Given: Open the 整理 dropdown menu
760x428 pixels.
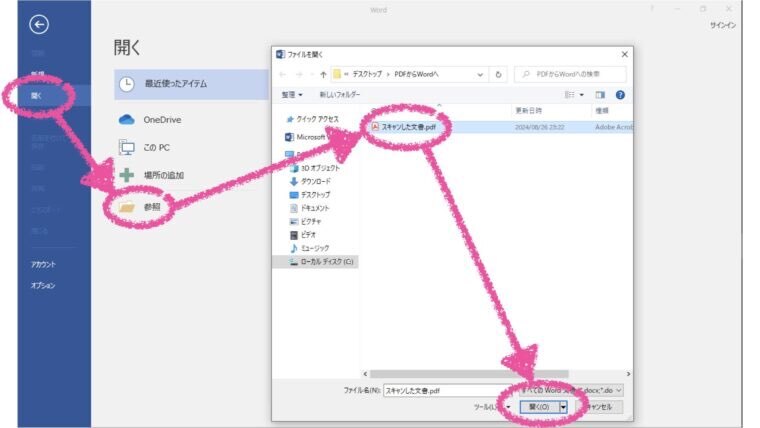Looking at the screenshot, I should click(292, 95).
